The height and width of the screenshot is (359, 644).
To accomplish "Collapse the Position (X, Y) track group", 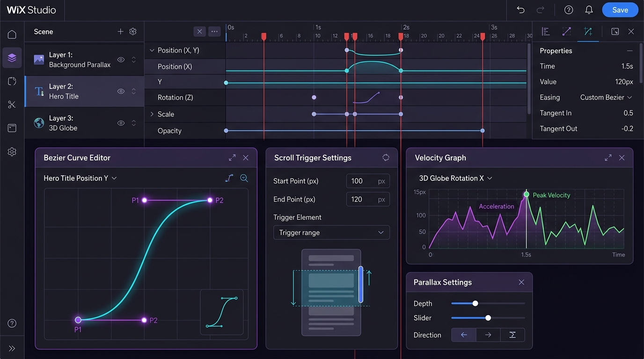I will tap(152, 50).
